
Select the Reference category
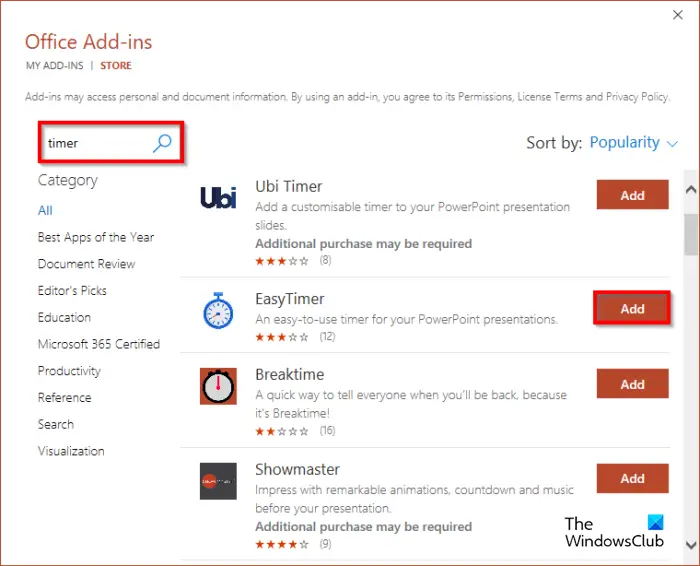(x=65, y=398)
